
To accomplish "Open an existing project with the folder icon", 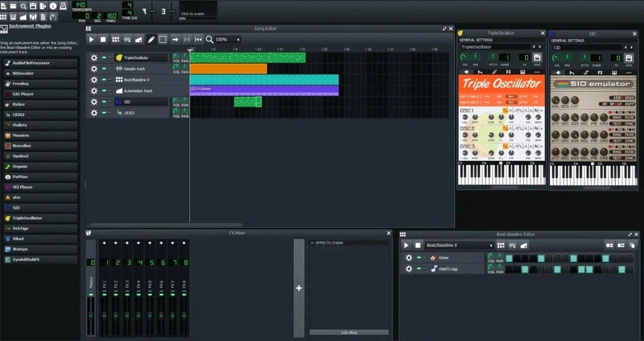I will coord(13,6).
